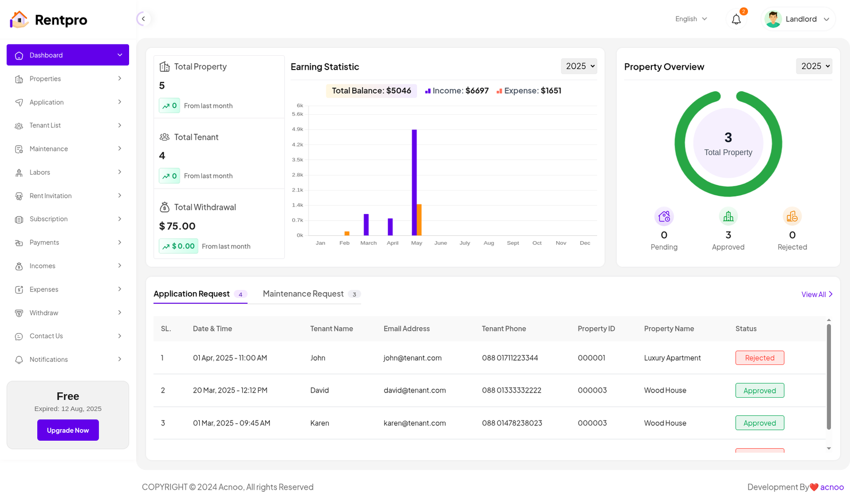850x504 pixels.
Task: Collapse sidebar with the arrow button
Action: tap(143, 19)
